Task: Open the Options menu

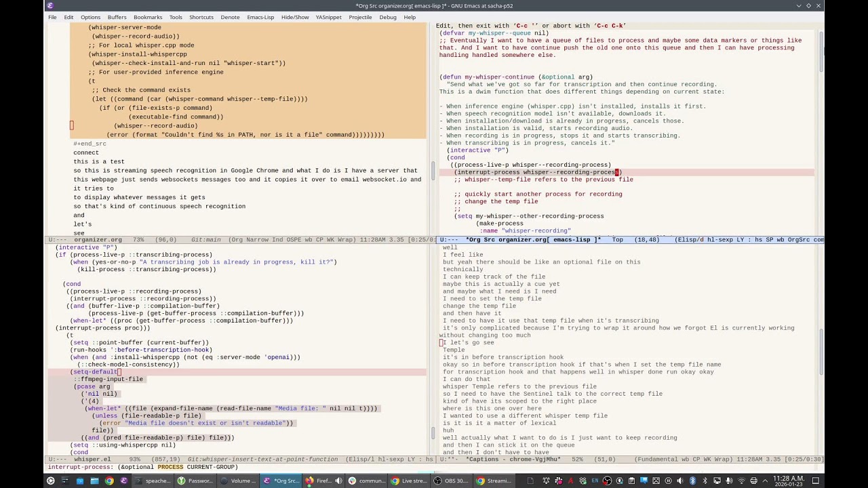Action: tap(90, 17)
